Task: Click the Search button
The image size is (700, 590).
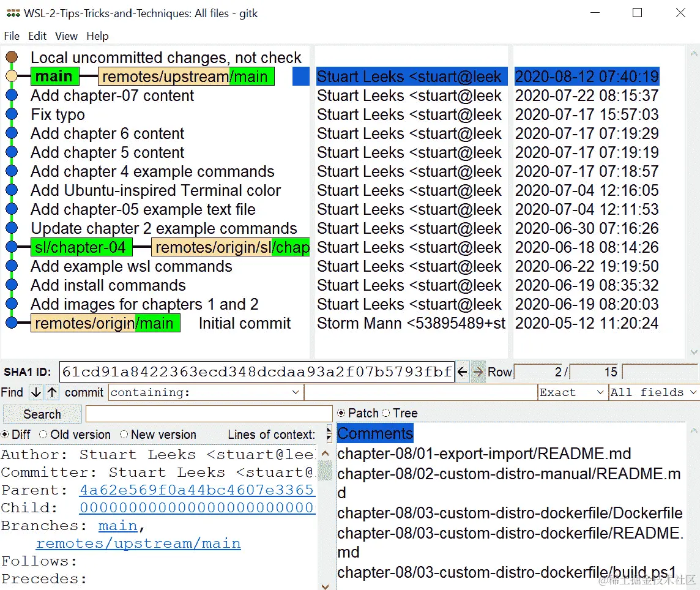Action: point(42,414)
